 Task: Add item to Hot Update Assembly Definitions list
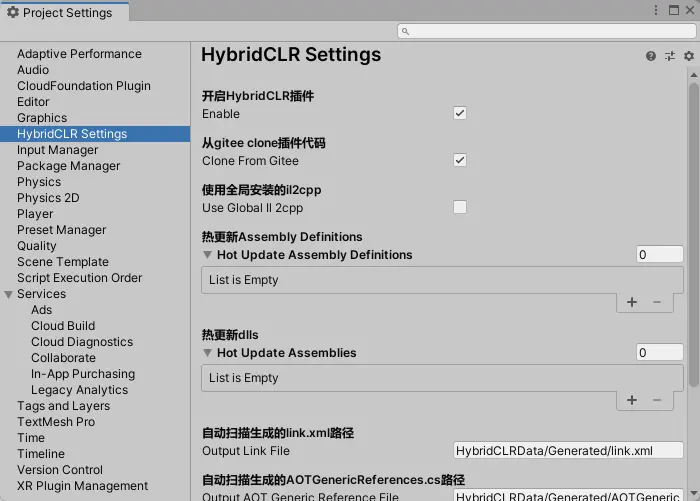632,302
